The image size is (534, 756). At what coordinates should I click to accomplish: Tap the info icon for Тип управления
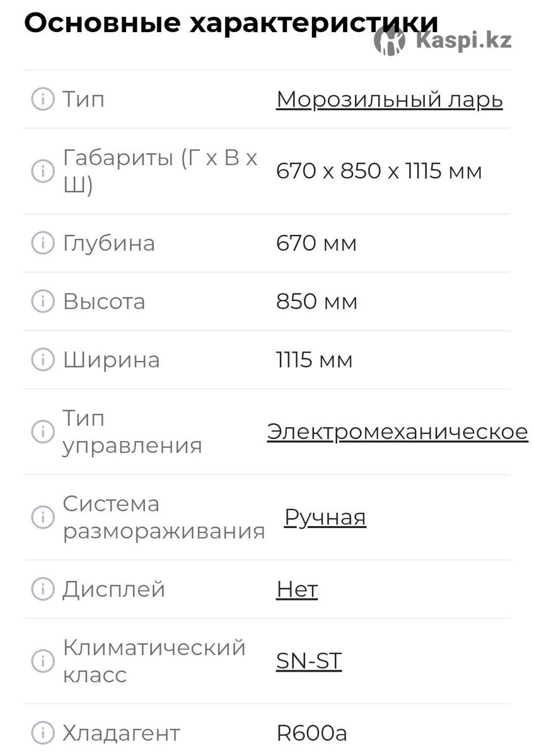coord(43,432)
